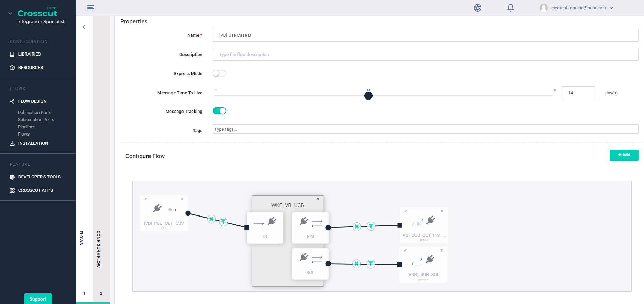The width and height of the screenshot is (644, 304).
Task: Open RESOURCES in the sidebar
Action: pyautogui.click(x=31, y=68)
